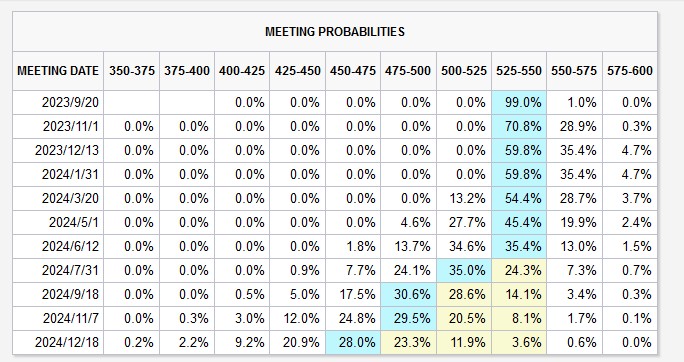This screenshot has width=684, height=362.
Task: Select the 29.5% cell for 2024/11/7
Action: click(x=408, y=318)
